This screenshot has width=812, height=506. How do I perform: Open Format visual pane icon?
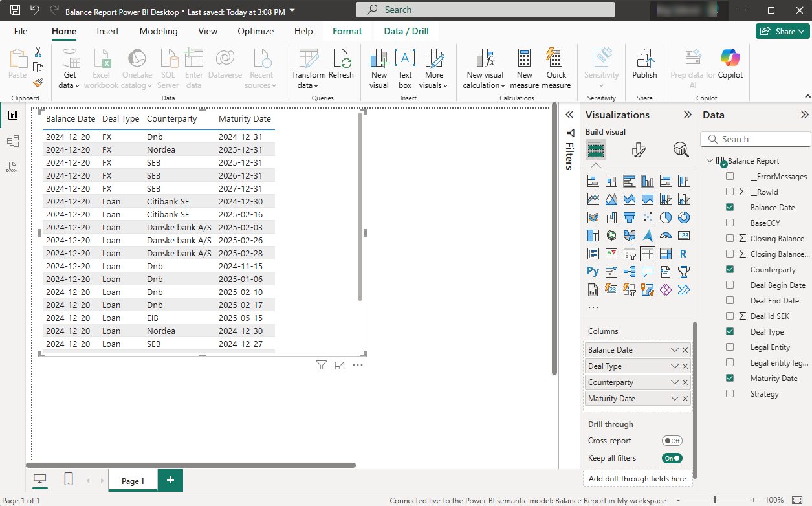(x=639, y=150)
